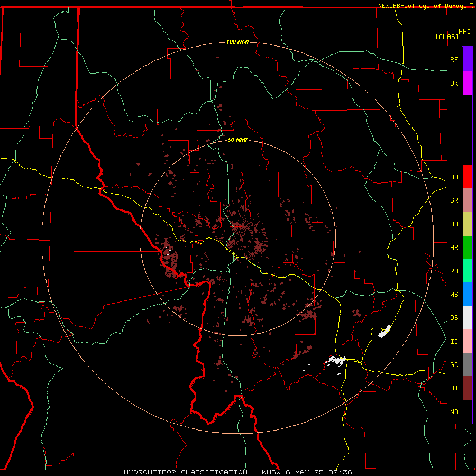Click the BI legend label
476x476 pixels.
click(x=454, y=388)
